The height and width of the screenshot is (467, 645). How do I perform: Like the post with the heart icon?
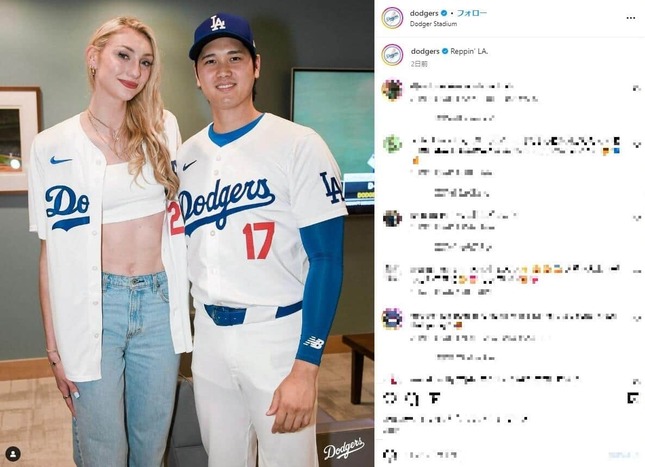389,398
